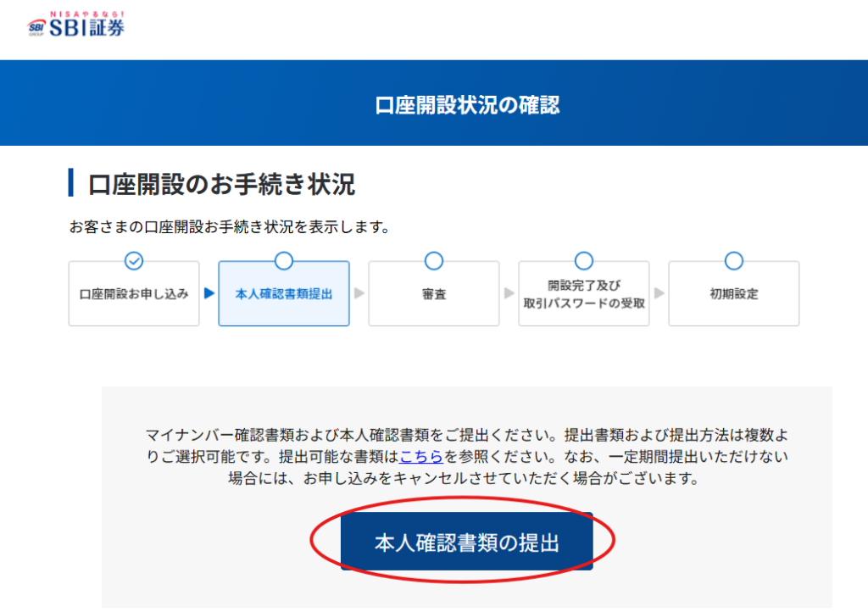This screenshot has height=612, width=868.
Task: Click the blue arrow after 口座開設お申し込み
Action: [209, 294]
